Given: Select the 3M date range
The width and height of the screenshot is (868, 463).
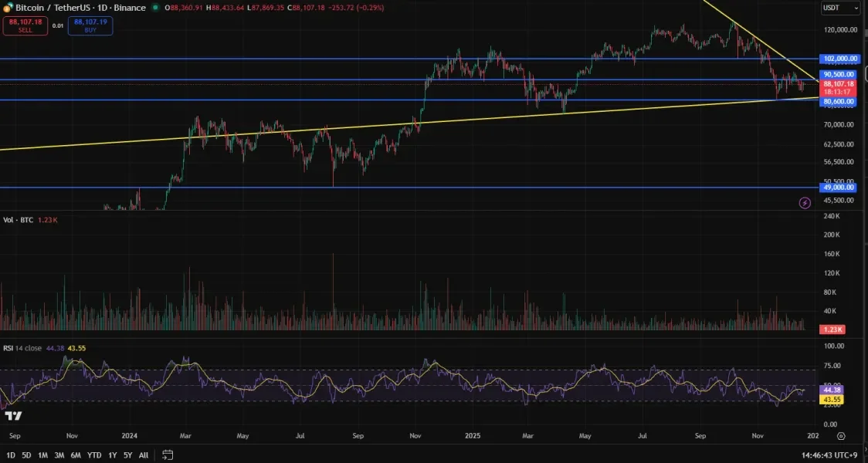Looking at the screenshot, I should pyautogui.click(x=59, y=455).
